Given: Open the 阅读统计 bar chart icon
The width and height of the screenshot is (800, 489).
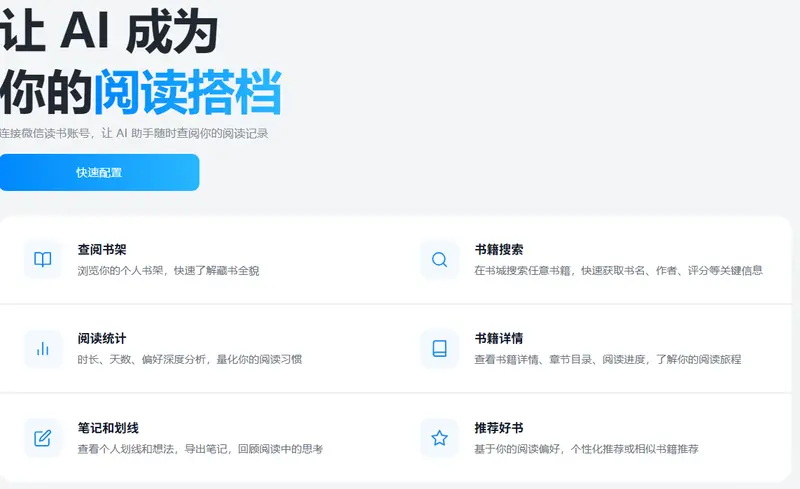Looking at the screenshot, I should [x=43, y=349].
